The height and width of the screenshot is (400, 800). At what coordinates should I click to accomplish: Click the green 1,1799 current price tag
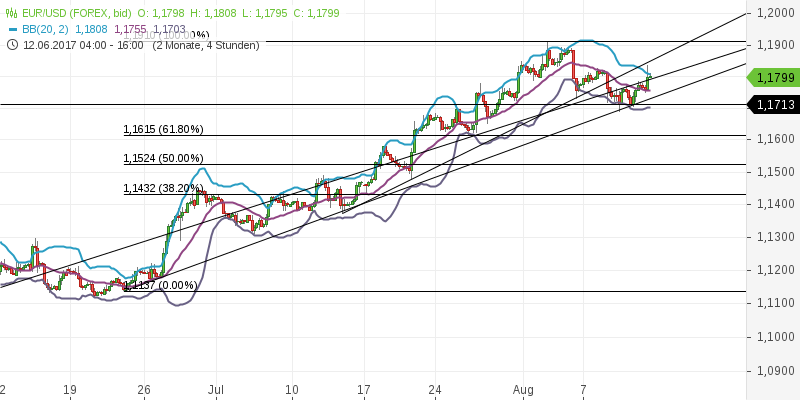tap(775, 77)
